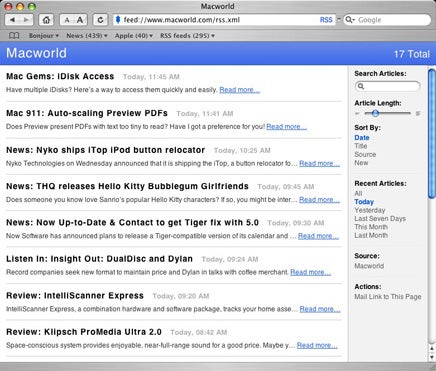Select the Macworld source
Viewport: 436px width, 371px height.
tap(369, 266)
